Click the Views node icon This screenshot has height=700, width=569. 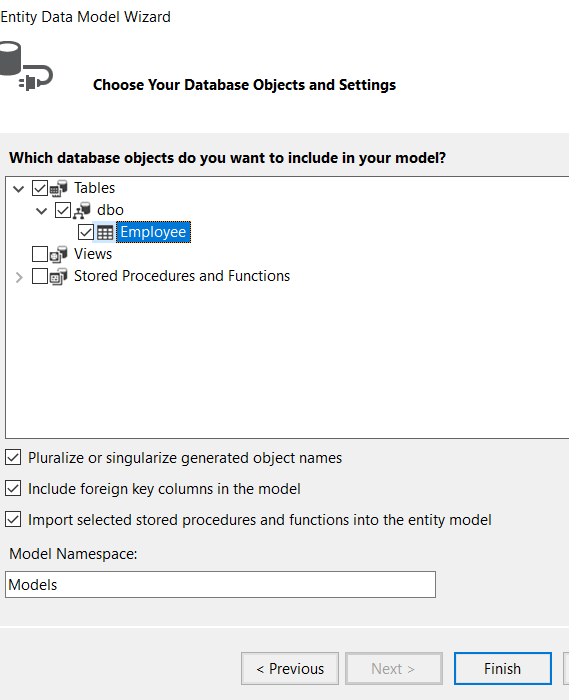click(x=58, y=254)
